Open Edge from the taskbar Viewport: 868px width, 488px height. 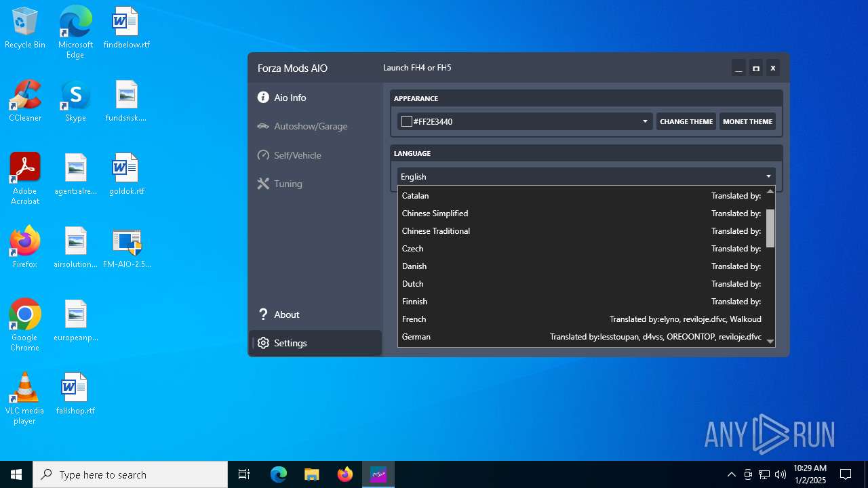(x=279, y=474)
